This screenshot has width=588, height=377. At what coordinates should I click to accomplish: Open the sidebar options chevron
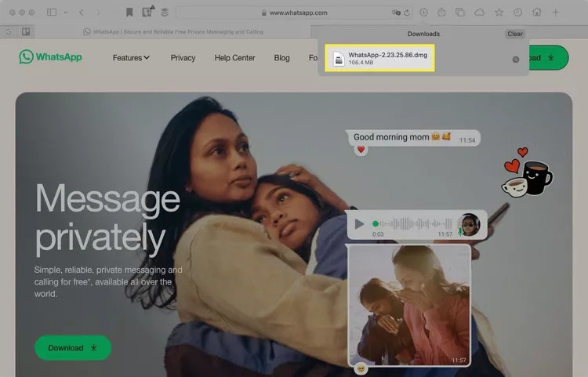[66, 13]
